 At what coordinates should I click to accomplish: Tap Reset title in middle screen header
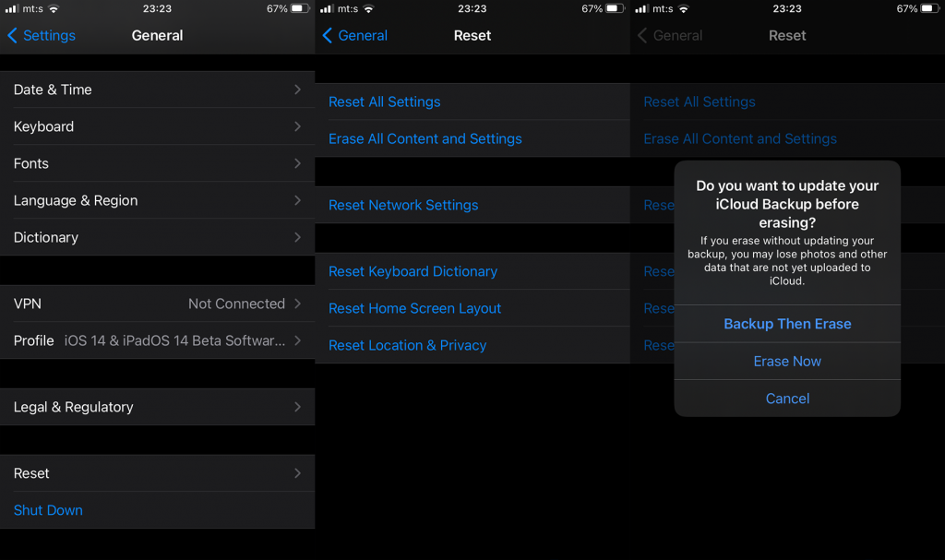[472, 36]
